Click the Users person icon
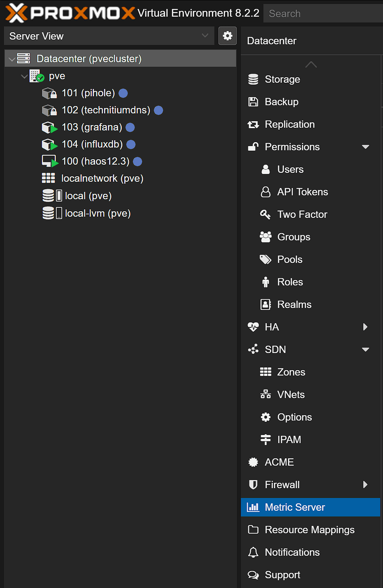383x588 pixels. 266,169
